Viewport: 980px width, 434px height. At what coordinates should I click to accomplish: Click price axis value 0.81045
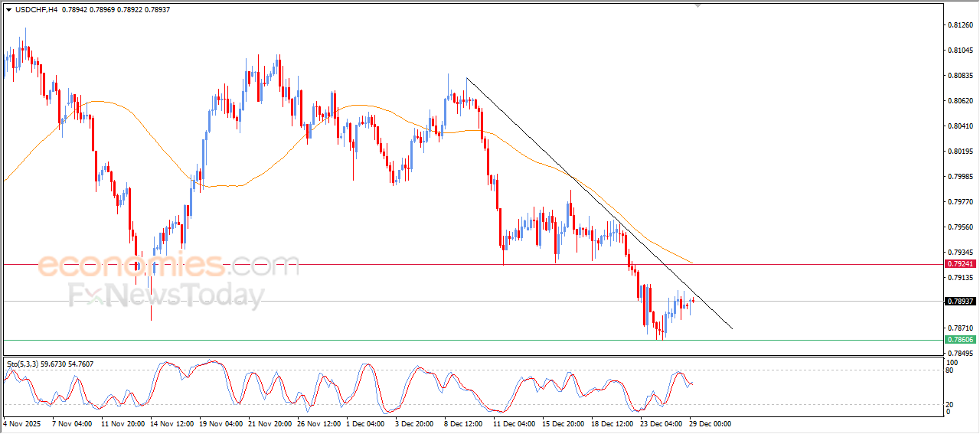[962, 51]
